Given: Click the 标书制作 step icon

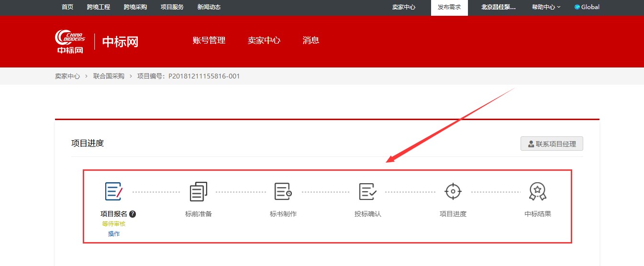Looking at the screenshot, I should [283, 191].
